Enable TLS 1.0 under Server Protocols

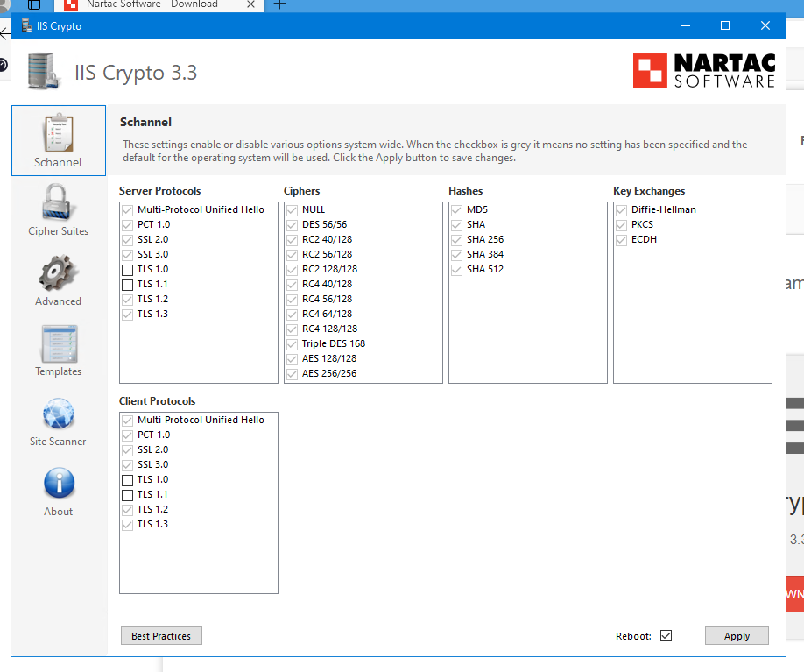[x=128, y=270]
